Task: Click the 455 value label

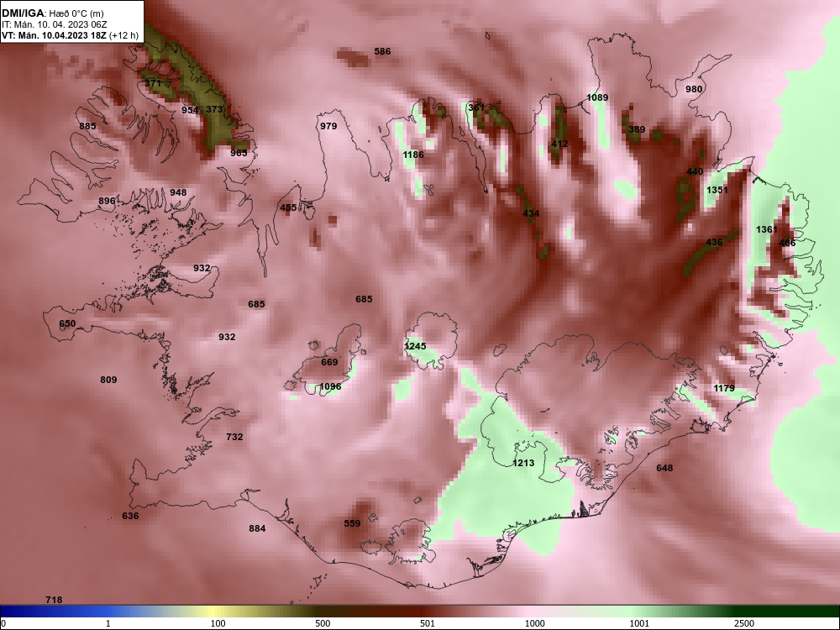Action: tap(288, 207)
